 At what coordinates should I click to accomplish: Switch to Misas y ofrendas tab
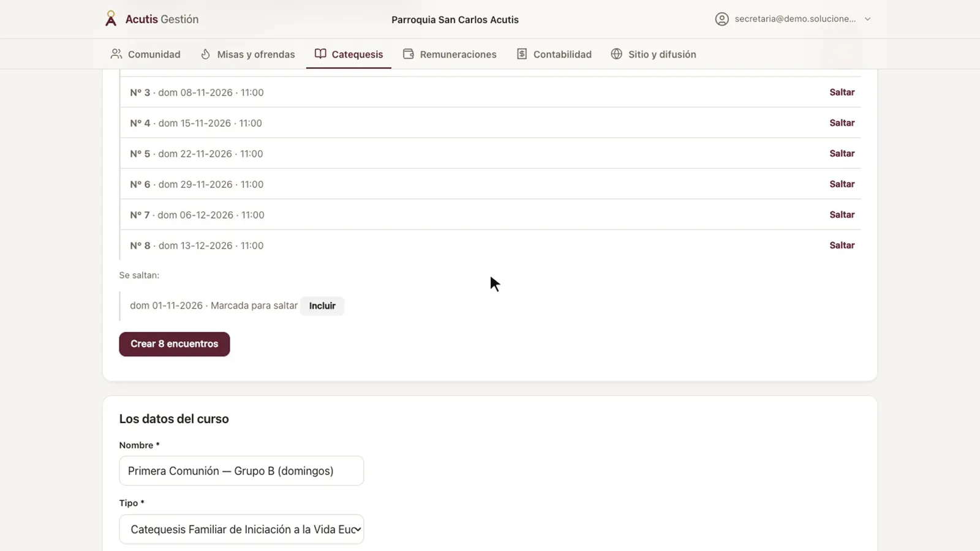point(248,54)
